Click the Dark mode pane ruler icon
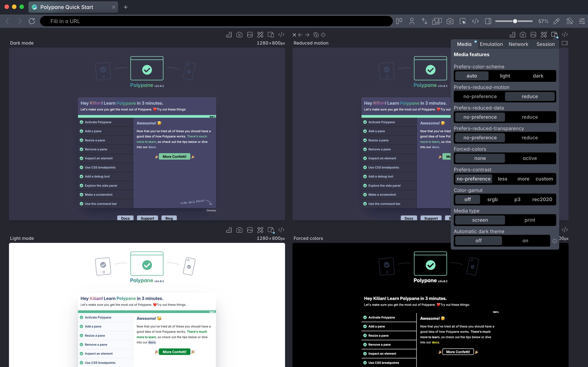Viewport: 588px width, 367px height. 229,35
